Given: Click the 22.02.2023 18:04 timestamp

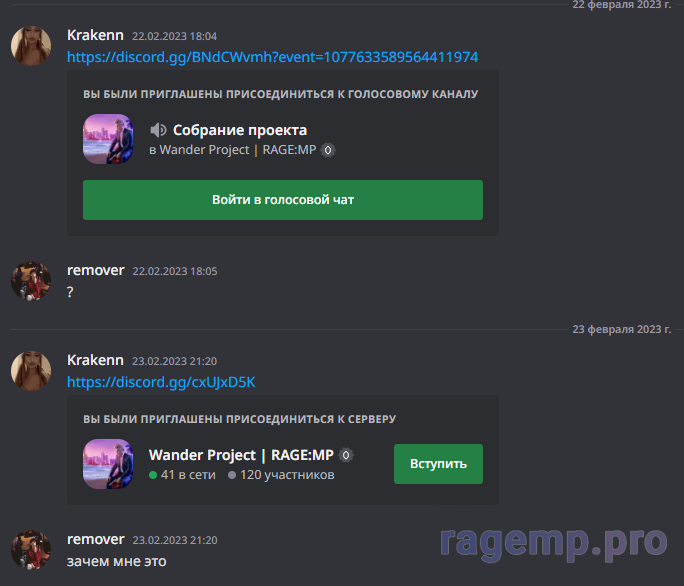Looking at the screenshot, I should click(174, 36).
